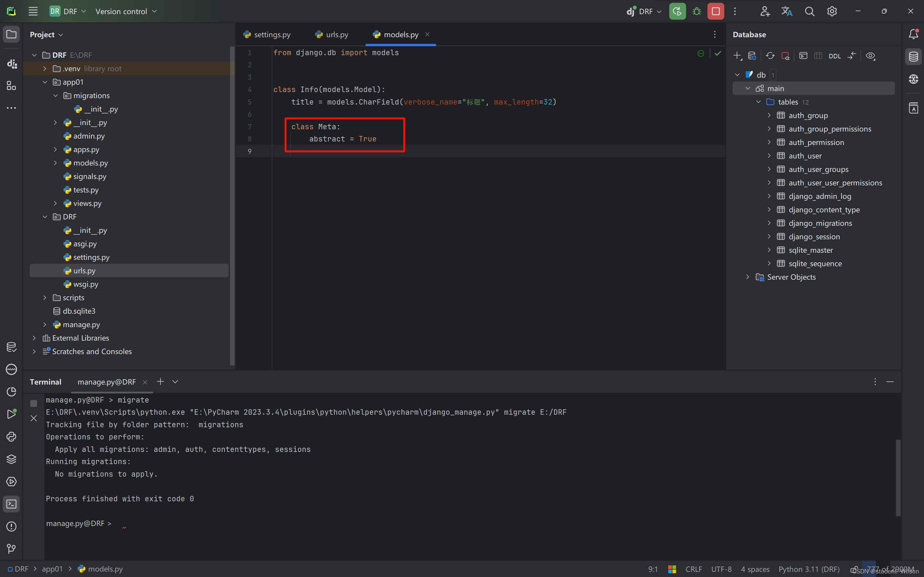Viewport: 924px width, 577px height.
Task: Click the Database refresh icon
Action: click(x=770, y=56)
